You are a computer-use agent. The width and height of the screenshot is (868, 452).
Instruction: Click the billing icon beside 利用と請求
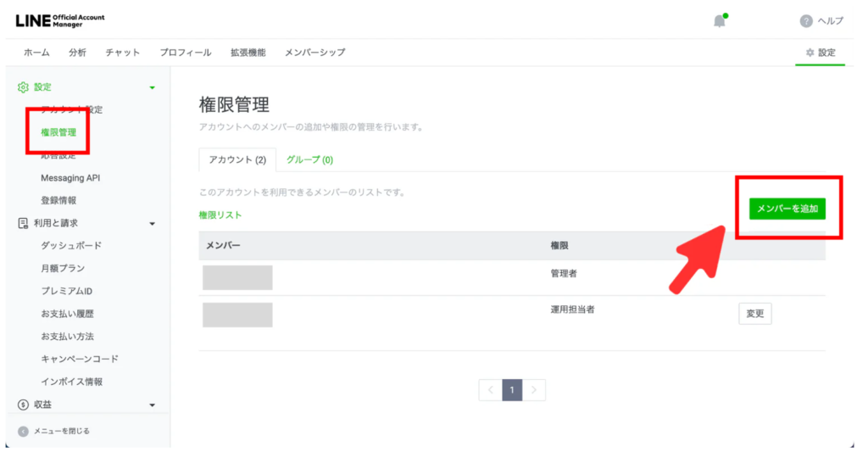coord(23,223)
